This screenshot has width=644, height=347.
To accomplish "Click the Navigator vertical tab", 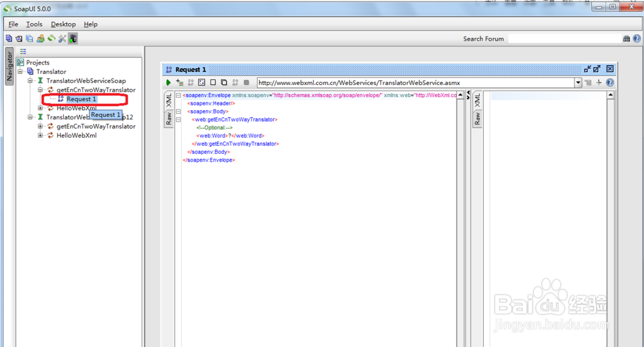I will point(9,66).
